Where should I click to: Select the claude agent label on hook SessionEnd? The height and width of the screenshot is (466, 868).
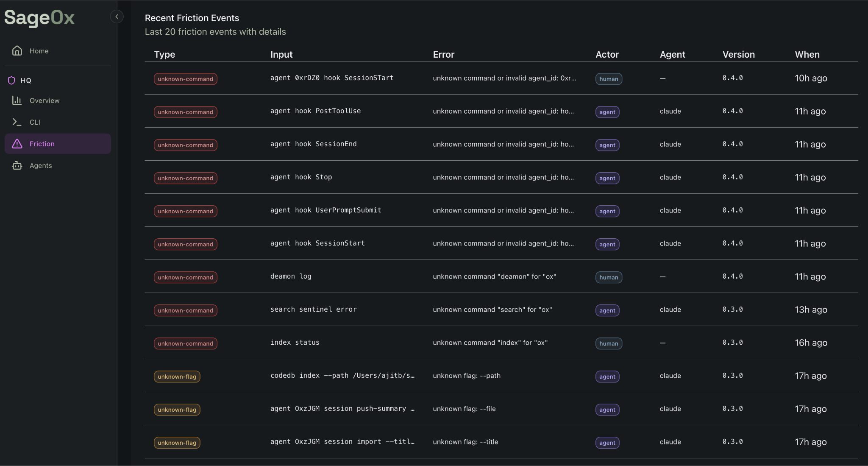pyautogui.click(x=670, y=144)
